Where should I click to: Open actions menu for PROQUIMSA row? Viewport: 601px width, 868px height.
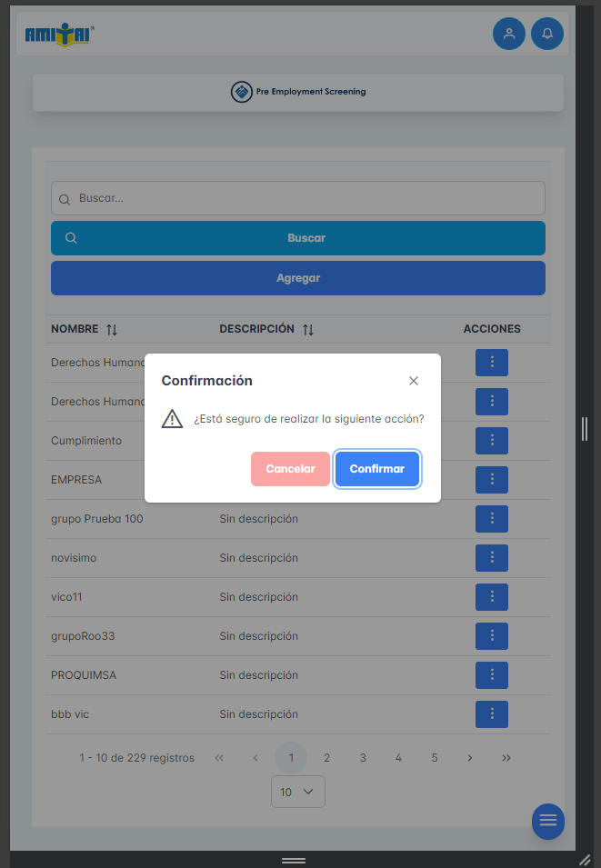point(491,675)
